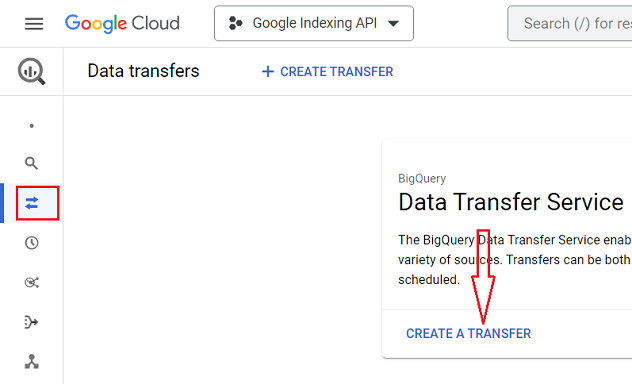The height and width of the screenshot is (384, 632).
Task: Open the Dataform merge-arrow sidebar icon
Action: [31, 322]
